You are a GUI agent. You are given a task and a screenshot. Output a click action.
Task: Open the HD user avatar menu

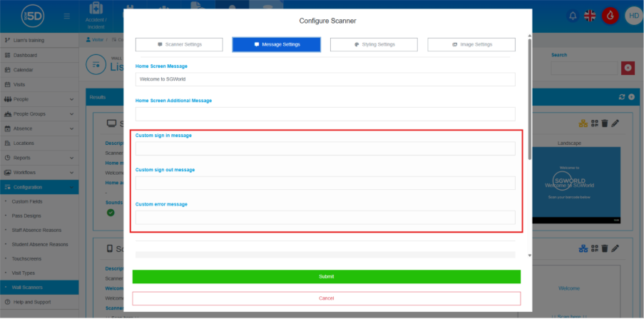pos(633,16)
